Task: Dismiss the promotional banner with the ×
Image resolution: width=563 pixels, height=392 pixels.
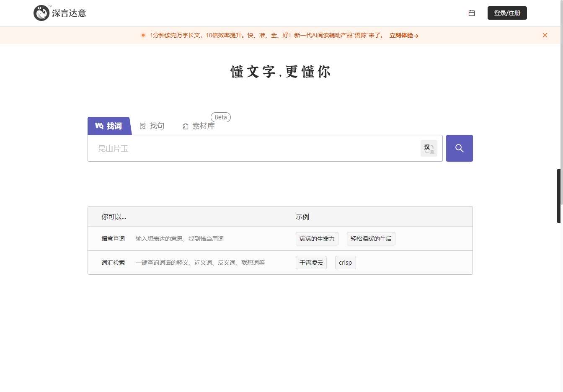Action: [x=545, y=35]
